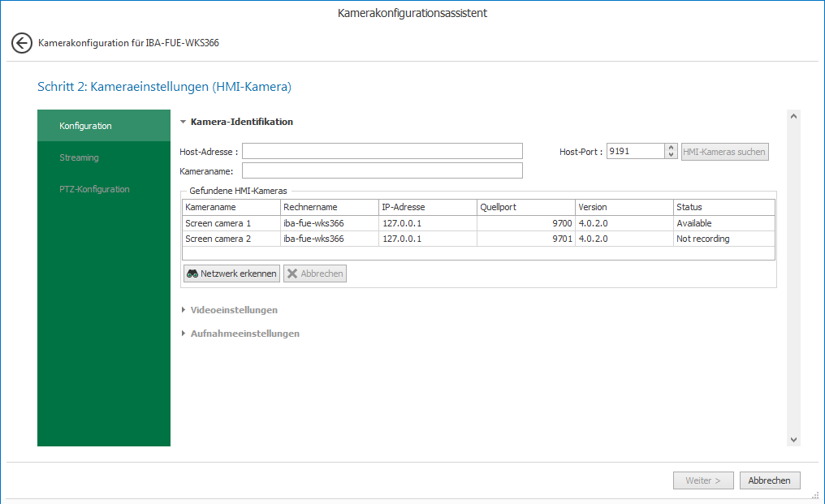Click the scrollbar down arrow

[793, 439]
